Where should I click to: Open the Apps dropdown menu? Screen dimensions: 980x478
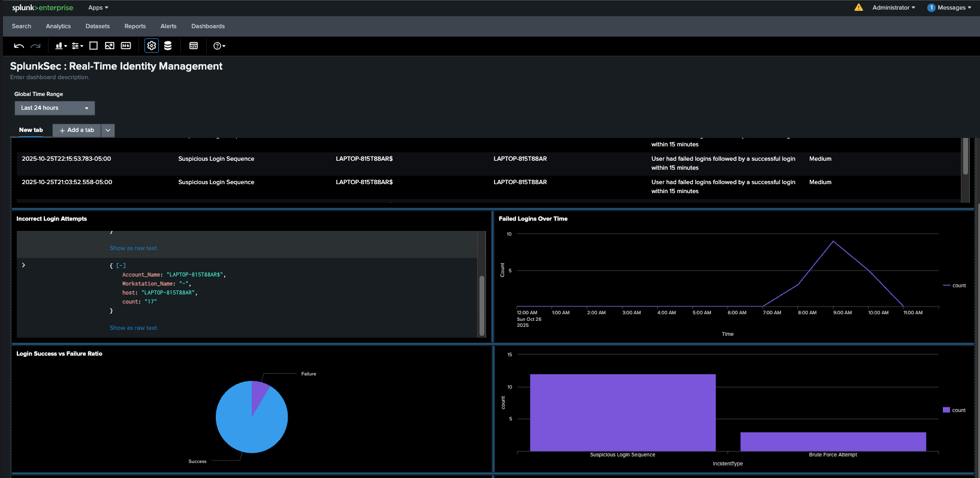click(x=98, y=8)
